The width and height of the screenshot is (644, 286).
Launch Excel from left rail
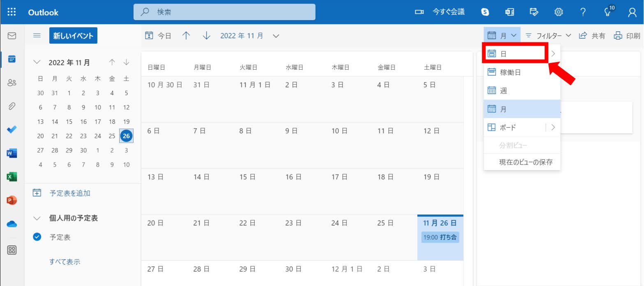(12, 177)
